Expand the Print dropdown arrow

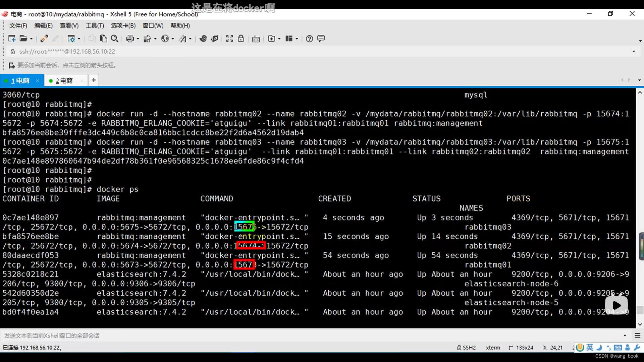point(138,39)
